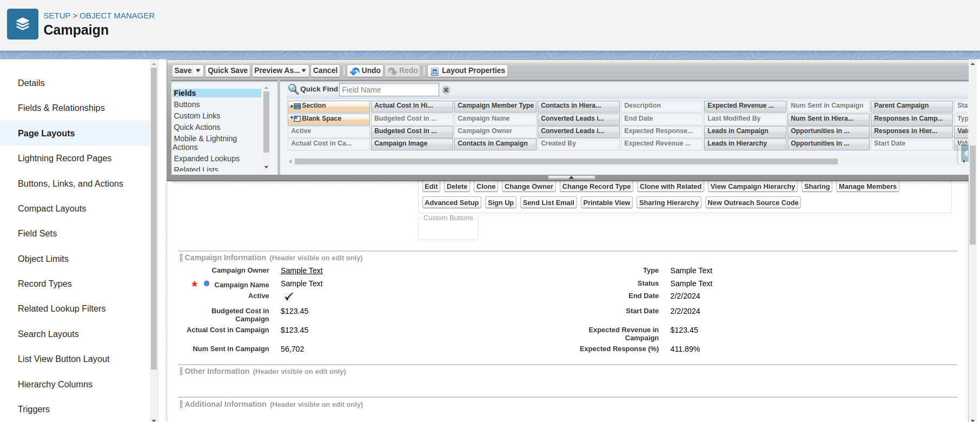Click the Send List Email button
The width and height of the screenshot is (980, 422).
548,203
